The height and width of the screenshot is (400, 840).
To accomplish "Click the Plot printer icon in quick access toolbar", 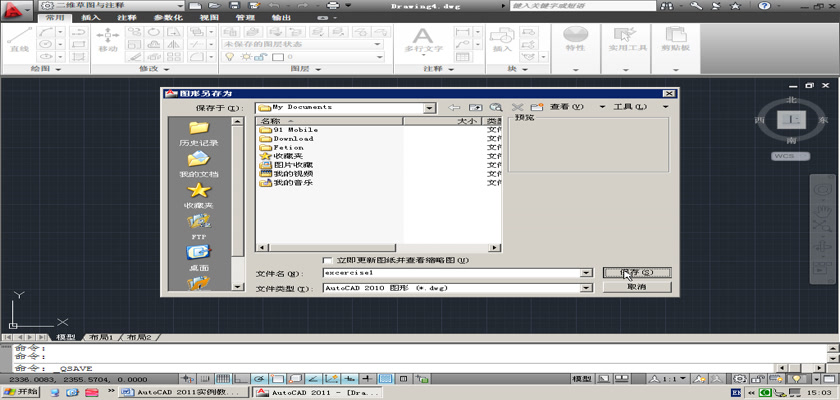I will pyautogui.click(x=333, y=6).
